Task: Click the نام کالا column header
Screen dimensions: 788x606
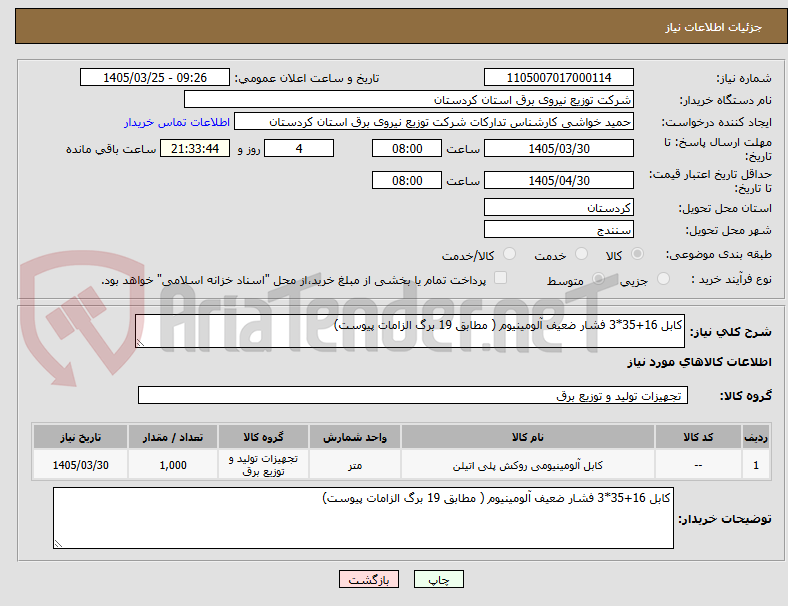Action: [x=528, y=437]
